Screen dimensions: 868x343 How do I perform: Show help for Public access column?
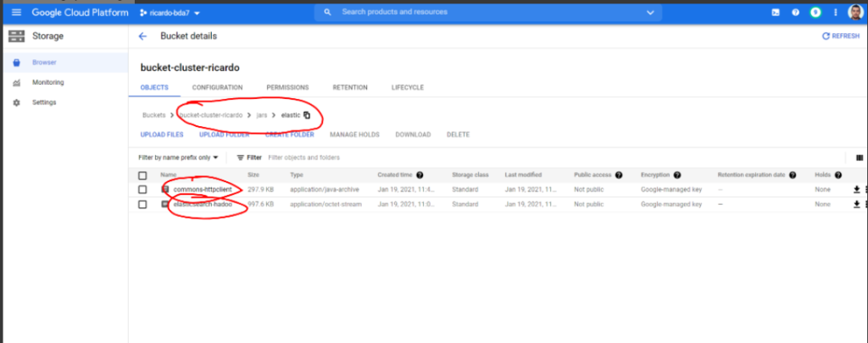619,174
